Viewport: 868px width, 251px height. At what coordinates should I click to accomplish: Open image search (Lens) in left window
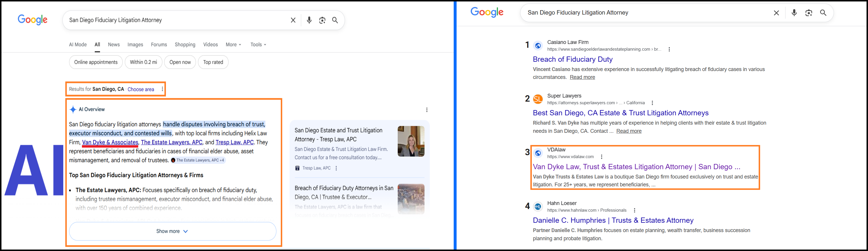pos(322,20)
